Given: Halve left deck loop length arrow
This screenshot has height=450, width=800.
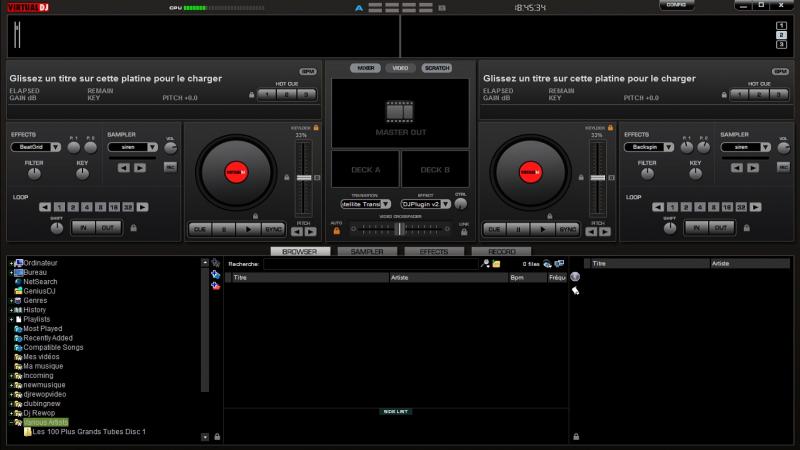Looking at the screenshot, I should click(45, 207).
